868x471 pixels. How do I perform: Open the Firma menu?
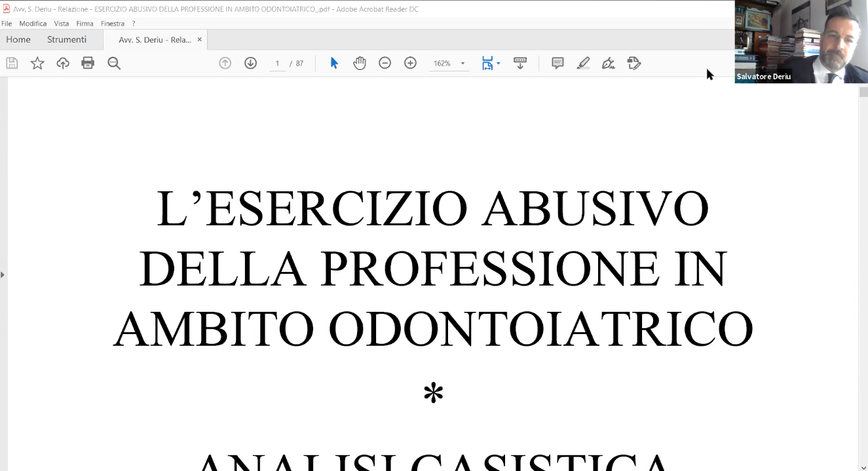pos(85,24)
